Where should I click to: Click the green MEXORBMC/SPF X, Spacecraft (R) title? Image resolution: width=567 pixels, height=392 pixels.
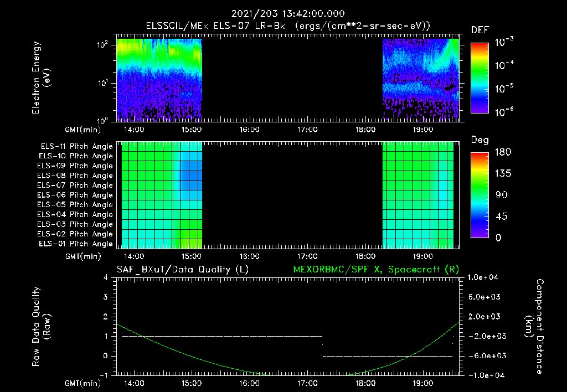coord(376,270)
